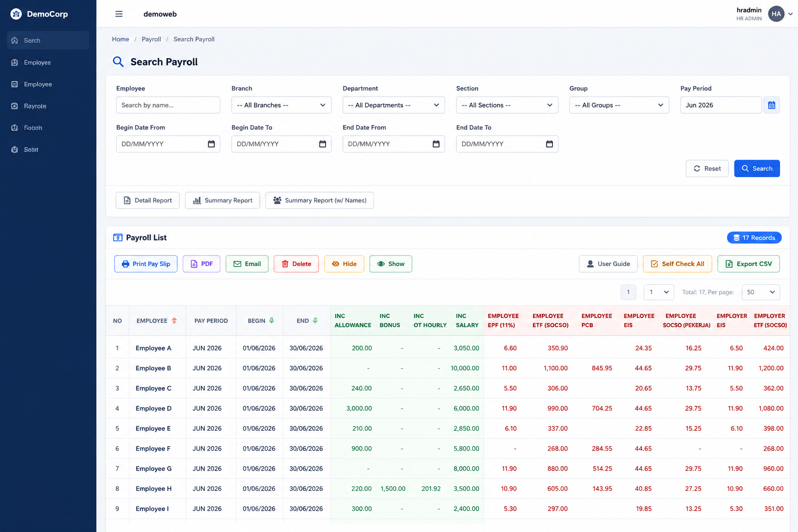Click the Pay Period Jun 2026 field

721,105
